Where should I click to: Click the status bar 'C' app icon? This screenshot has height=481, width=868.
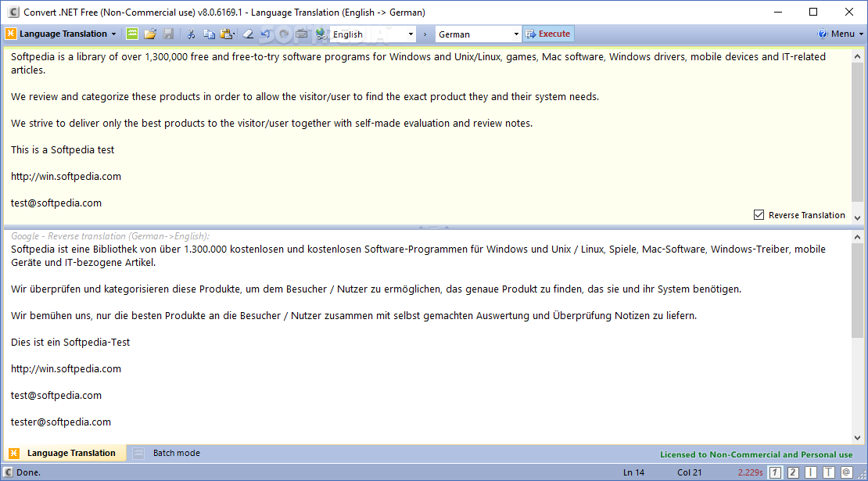9,472
